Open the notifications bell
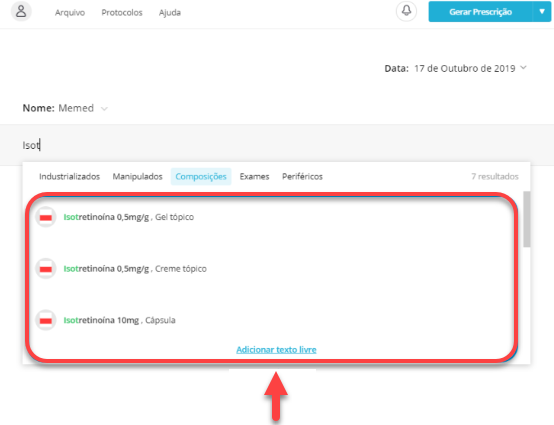 click(406, 11)
